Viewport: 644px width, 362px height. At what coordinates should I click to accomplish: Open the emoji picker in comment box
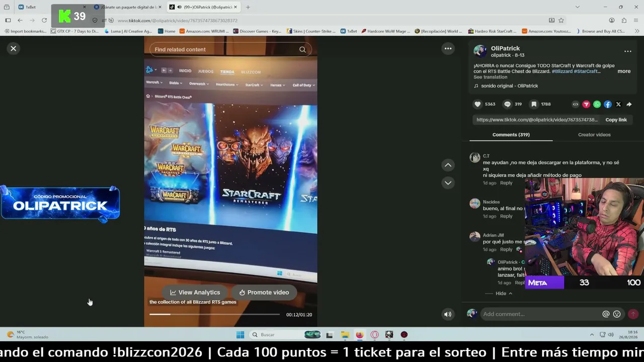pos(617,314)
